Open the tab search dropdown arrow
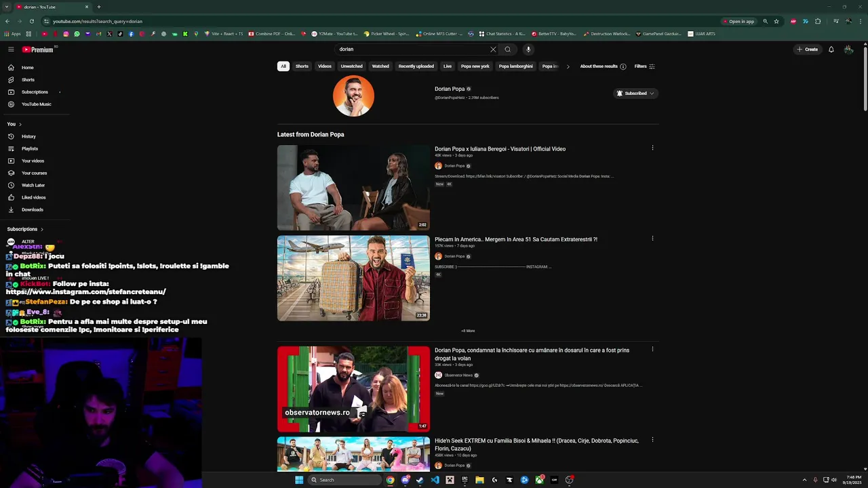 [x=7, y=7]
